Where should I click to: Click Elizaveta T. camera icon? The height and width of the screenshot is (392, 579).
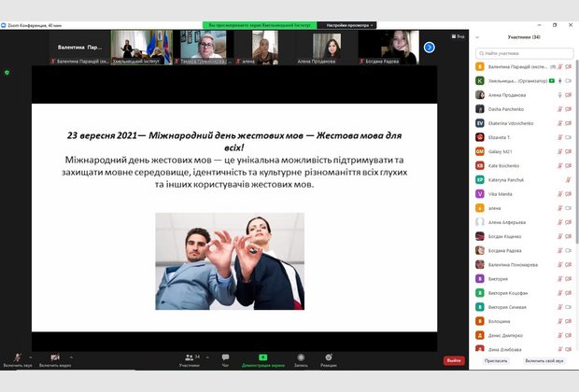coord(569,137)
